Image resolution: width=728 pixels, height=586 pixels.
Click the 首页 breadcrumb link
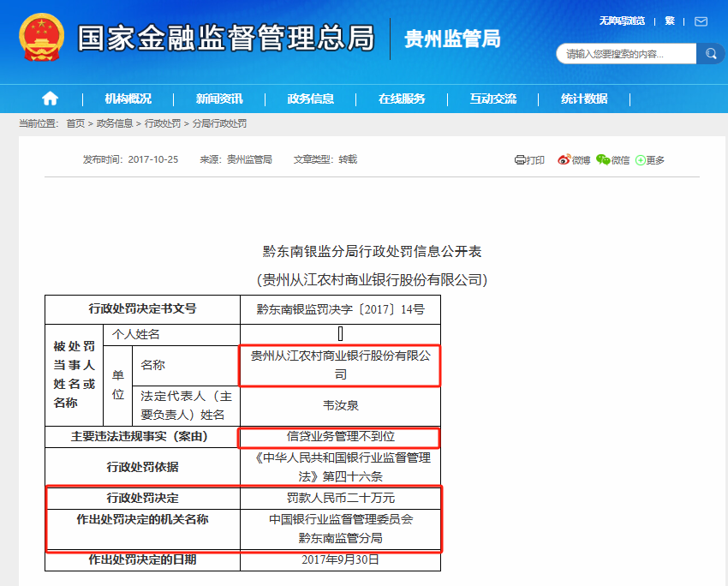75,124
